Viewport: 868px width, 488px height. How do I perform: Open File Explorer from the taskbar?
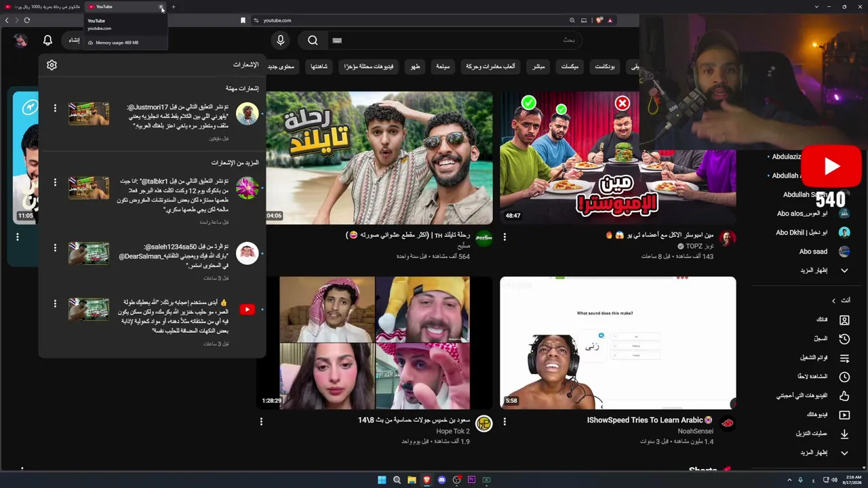(412, 480)
